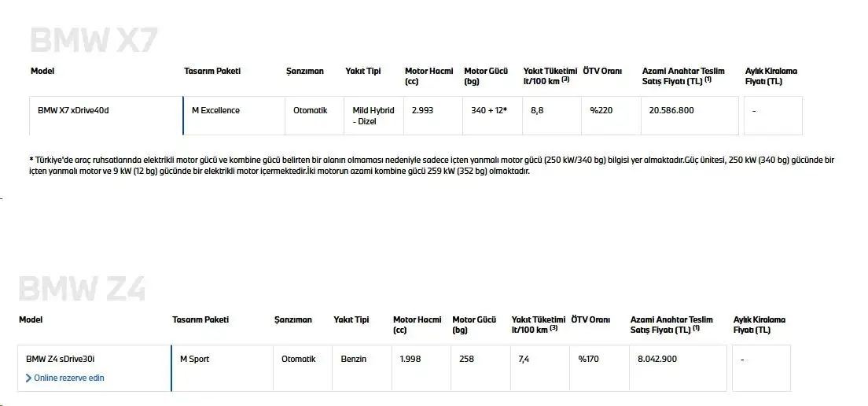The height and width of the screenshot is (406, 868).
Task: Click the X7 price 20.586.800
Action: click(671, 110)
